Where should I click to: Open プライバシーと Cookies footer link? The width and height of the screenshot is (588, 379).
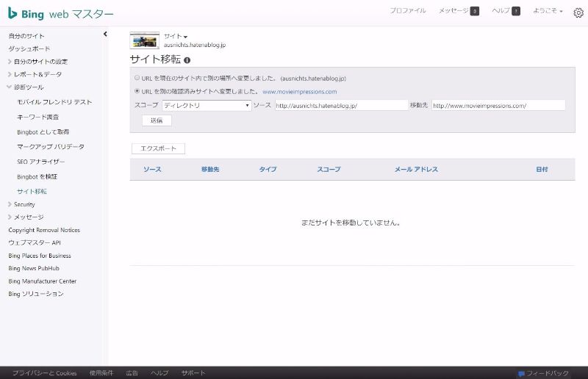coord(45,373)
